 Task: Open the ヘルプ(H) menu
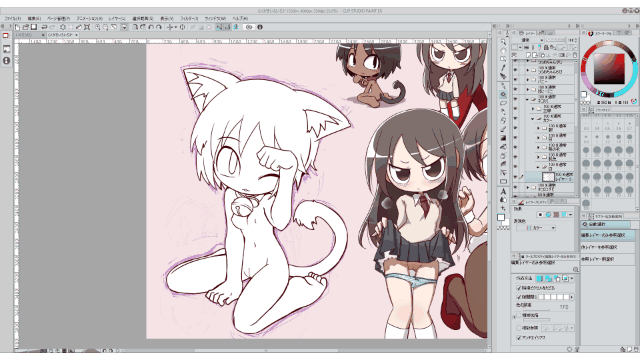240,18
